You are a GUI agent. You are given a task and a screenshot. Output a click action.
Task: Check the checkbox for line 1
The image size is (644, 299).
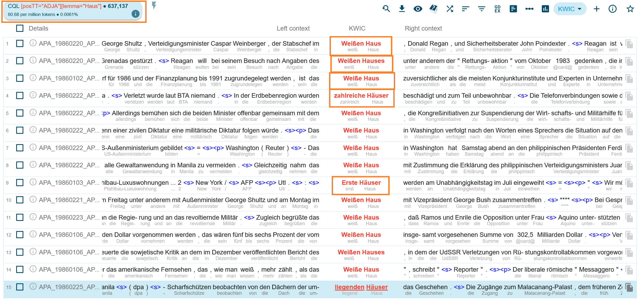click(20, 43)
